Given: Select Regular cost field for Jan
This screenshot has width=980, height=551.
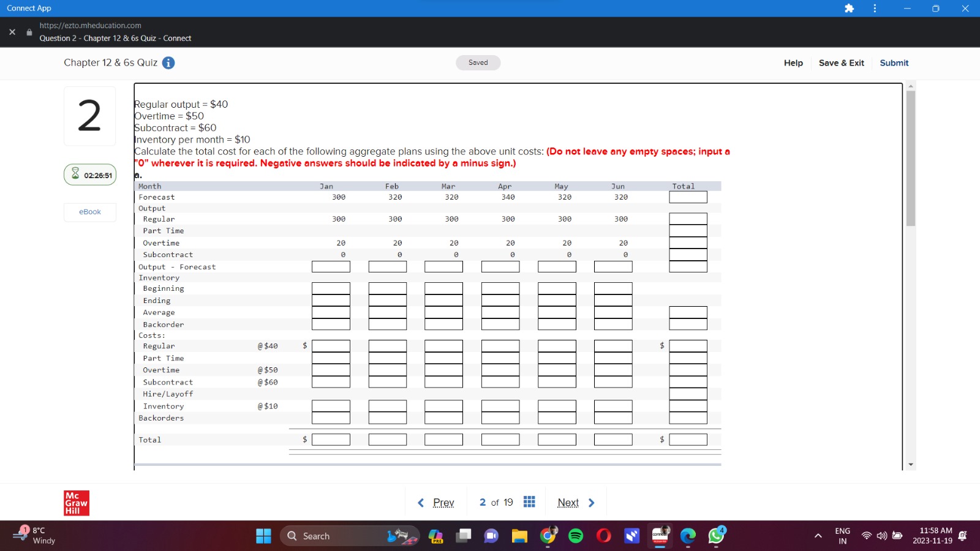Looking at the screenshot, I should [331, 346].
